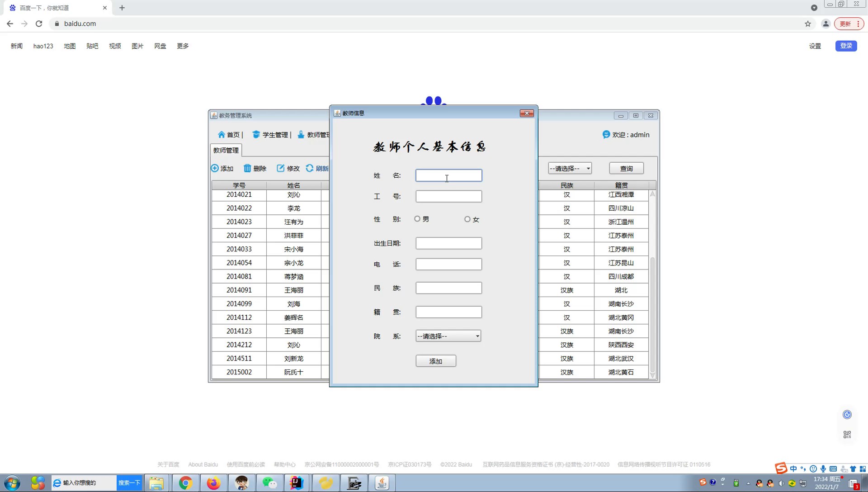Open the Java application taskbar icon
Viewport: 868px width, 492px height.
point(382,483)
